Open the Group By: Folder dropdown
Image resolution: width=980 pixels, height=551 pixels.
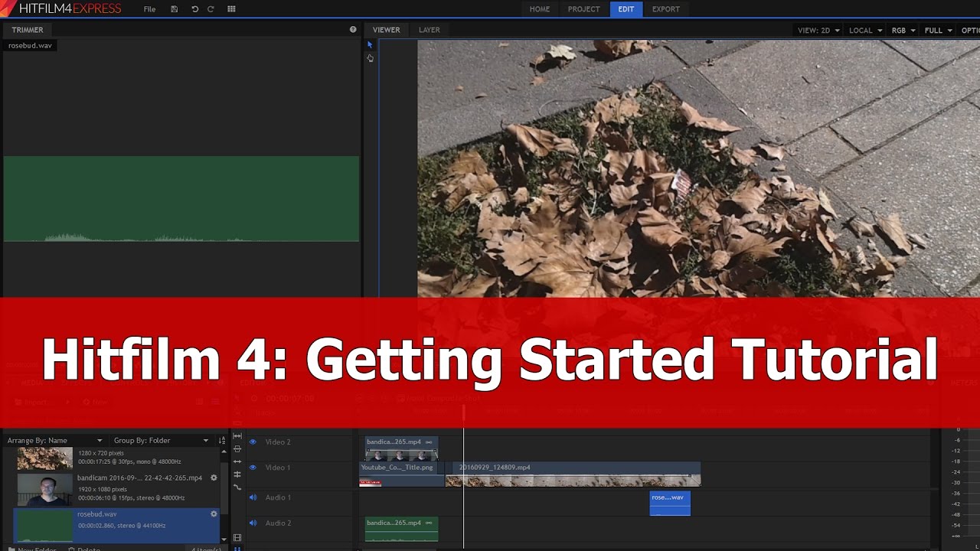click(x=161, y=441)
